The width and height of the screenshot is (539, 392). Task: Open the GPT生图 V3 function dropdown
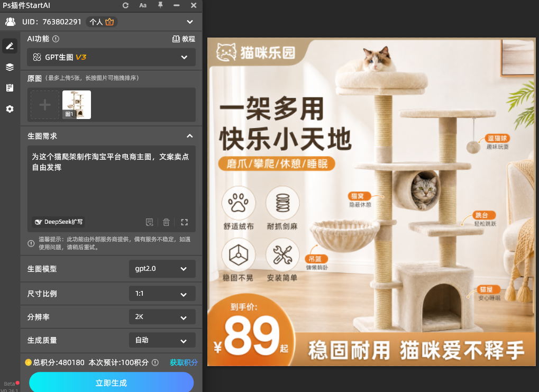(x=112, y=57)
